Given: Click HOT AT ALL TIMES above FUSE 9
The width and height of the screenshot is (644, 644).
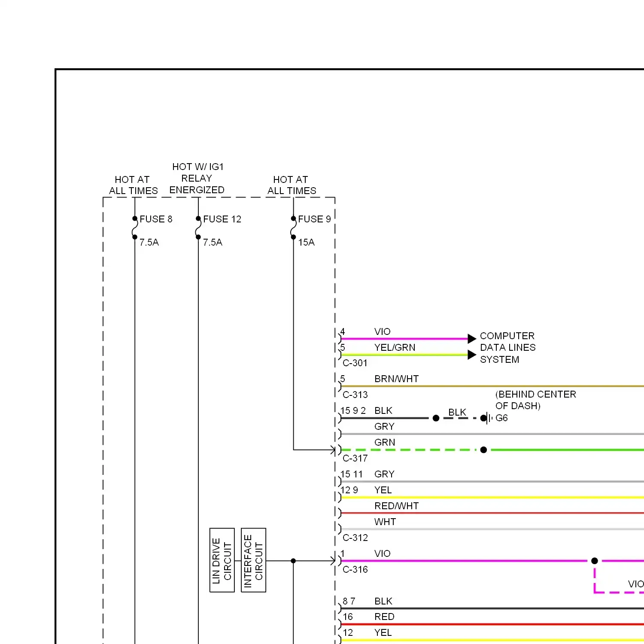Looking at the screenshot, I should [292, 185].
